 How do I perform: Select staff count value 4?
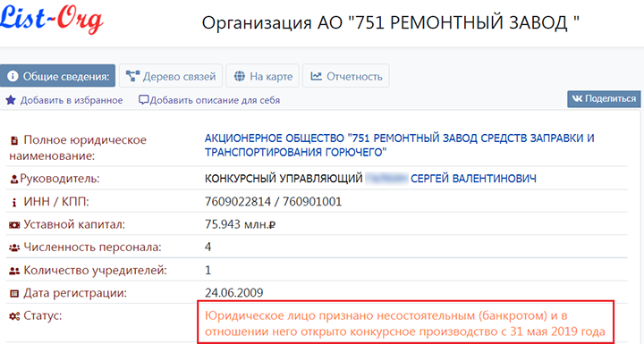(x=208, y=247)
